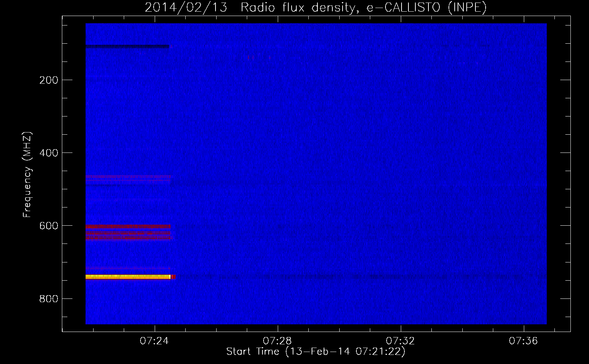This screenshot has height=364, width=589.
Task: Click the 'Start Time (13-Feb-14 07:21:22)' label
Action: [316, 352]
